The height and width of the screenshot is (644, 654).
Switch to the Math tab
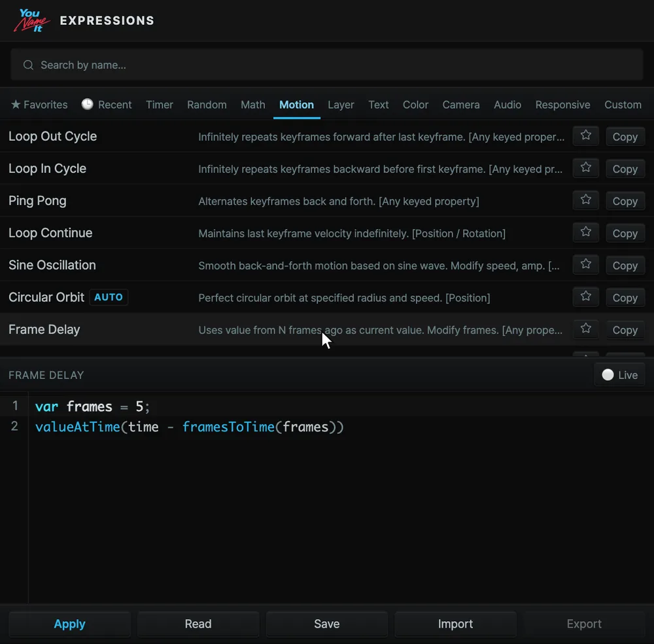[252, 104]
